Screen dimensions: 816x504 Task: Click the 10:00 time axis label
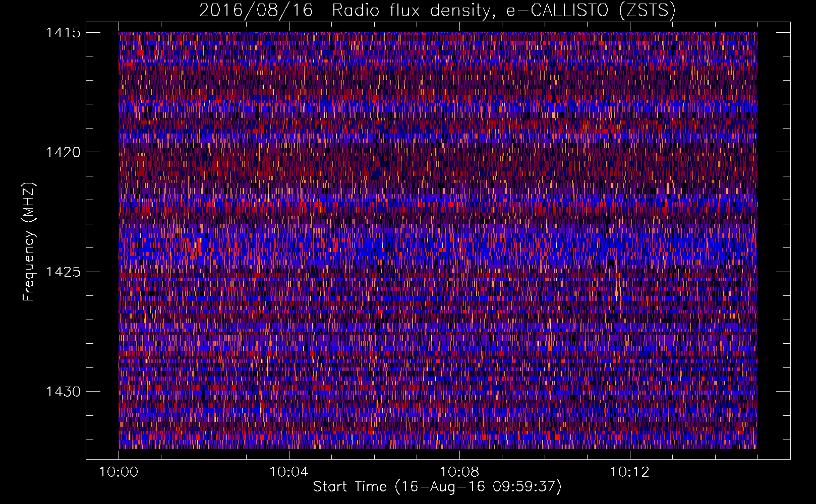(x=119, y=472)
